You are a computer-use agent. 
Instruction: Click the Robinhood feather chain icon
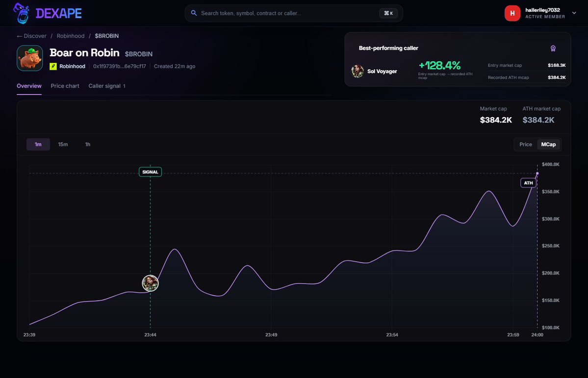click(x=53, y=66)
